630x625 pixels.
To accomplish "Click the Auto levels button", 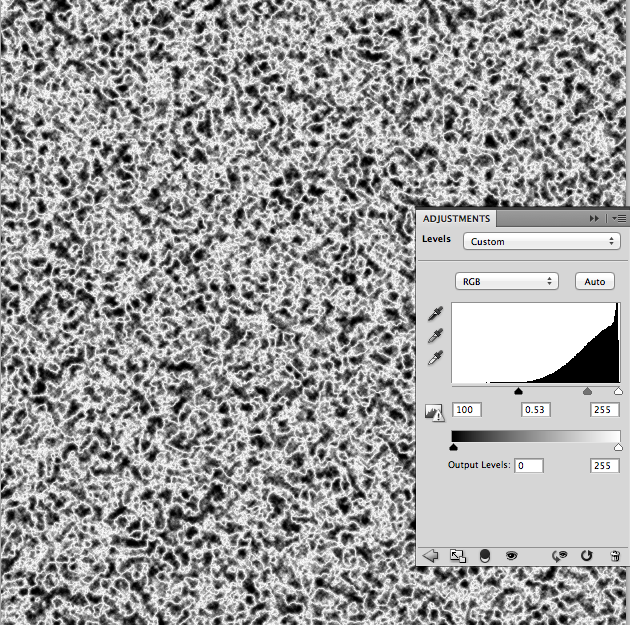I will (595, 281).
